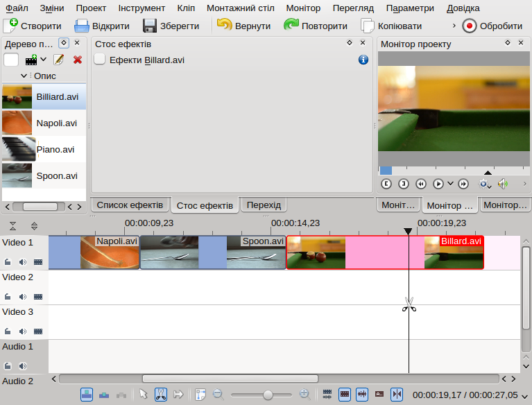Switch to the Список ефектів tab
The height and width of the screenshot is (405, 532).
130,205
